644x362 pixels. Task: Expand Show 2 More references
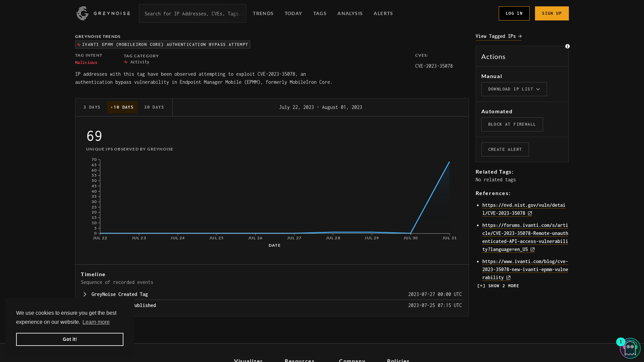(498, 286)
